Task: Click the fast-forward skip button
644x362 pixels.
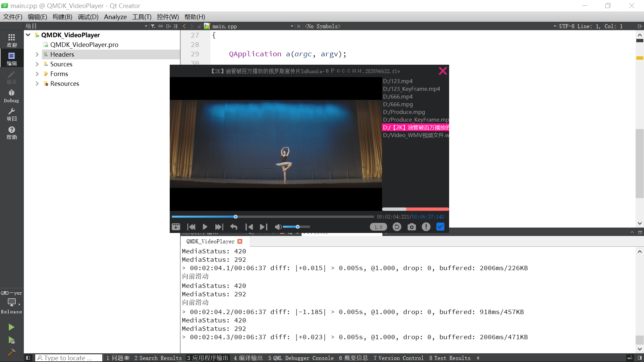Action: coord(219,227)
